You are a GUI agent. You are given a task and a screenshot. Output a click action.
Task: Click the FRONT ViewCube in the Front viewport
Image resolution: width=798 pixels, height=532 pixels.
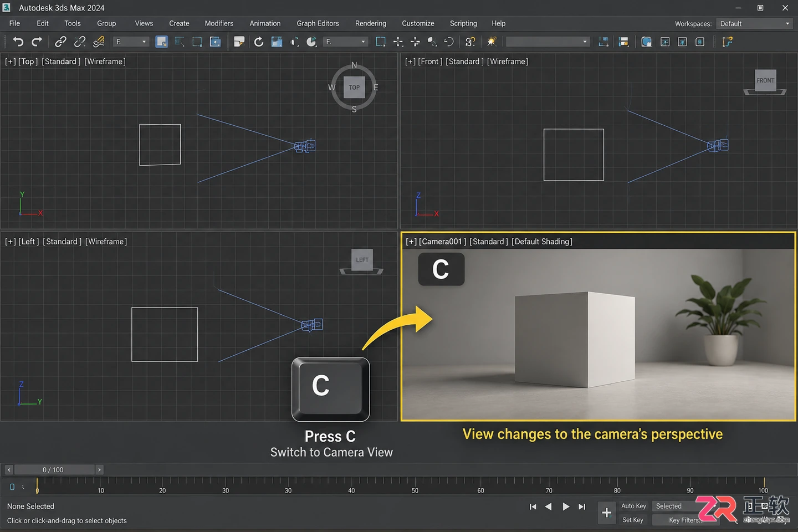(765, 80)
